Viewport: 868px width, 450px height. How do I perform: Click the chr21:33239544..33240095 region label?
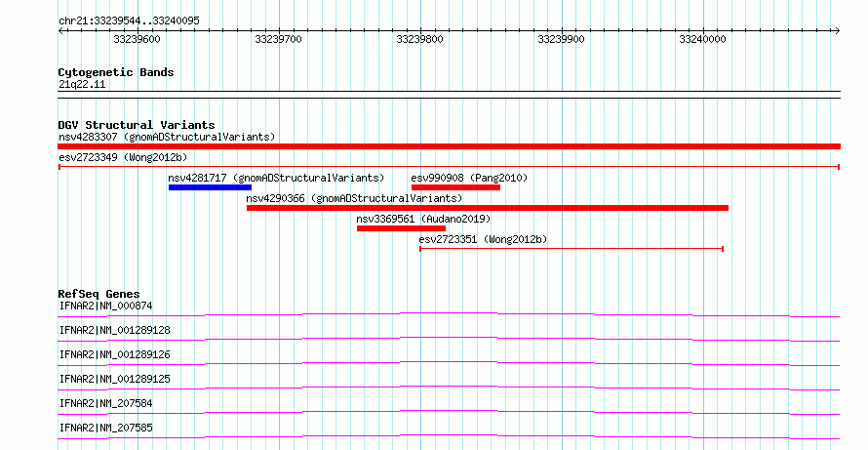click(x=129, y=21)
